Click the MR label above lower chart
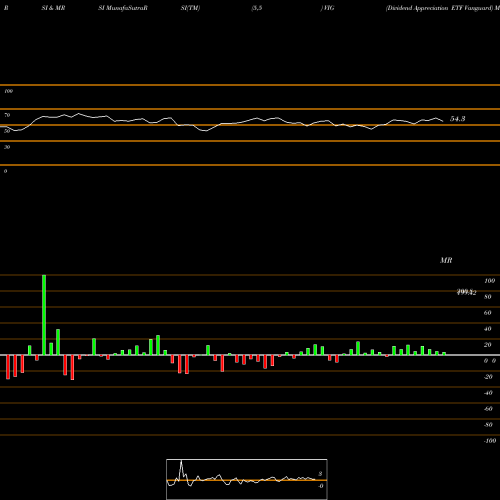Viewport: 500px width, 500px height. coord(446,260)
